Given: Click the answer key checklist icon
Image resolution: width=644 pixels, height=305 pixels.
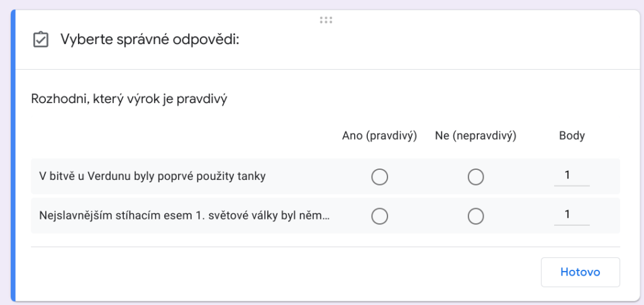Looking at the screenshot, I should pyautogui.click(x=40, y=40).
